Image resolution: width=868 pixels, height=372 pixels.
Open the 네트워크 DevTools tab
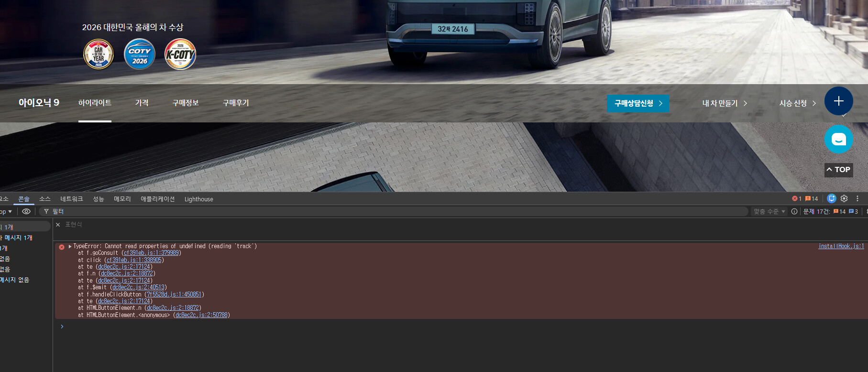[x=72, y=199]
